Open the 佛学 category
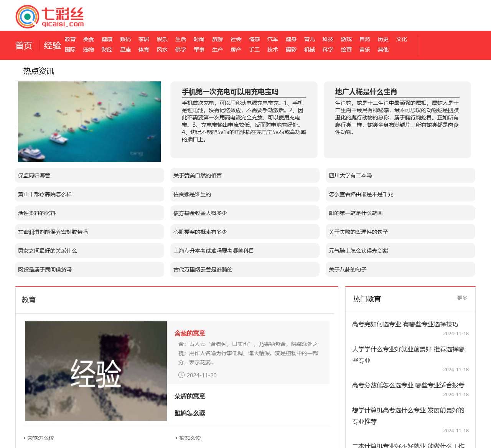 click(x=181, y=50)
